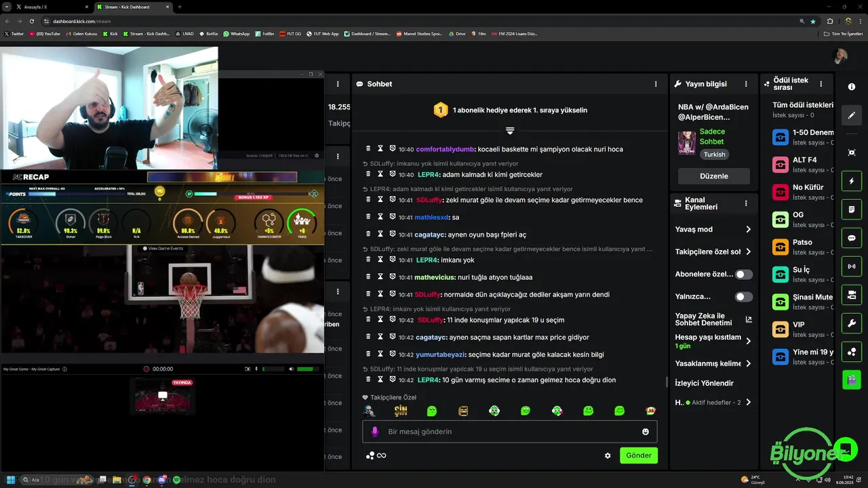Click the taskbar weather widget
Viewport: 868px width, 488px height.
753,480
